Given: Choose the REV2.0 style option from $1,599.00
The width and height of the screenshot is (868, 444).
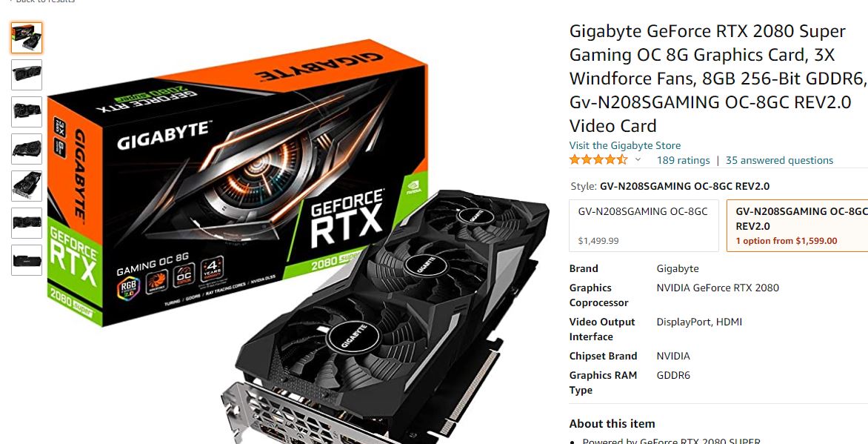Looking at the screenshot, I should [797, 225].
